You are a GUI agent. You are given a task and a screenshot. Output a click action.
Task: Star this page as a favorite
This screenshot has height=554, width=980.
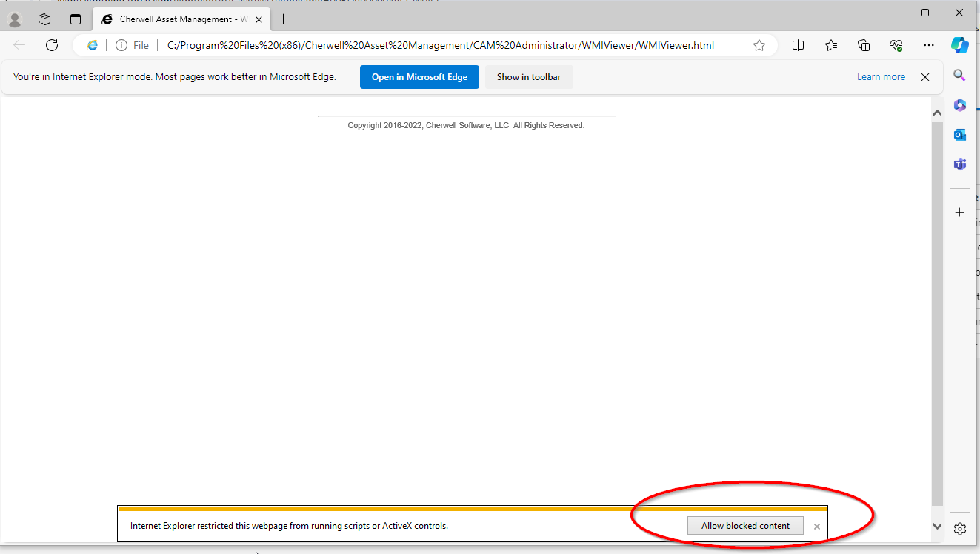pyautogui.click(x=759, y=45)
